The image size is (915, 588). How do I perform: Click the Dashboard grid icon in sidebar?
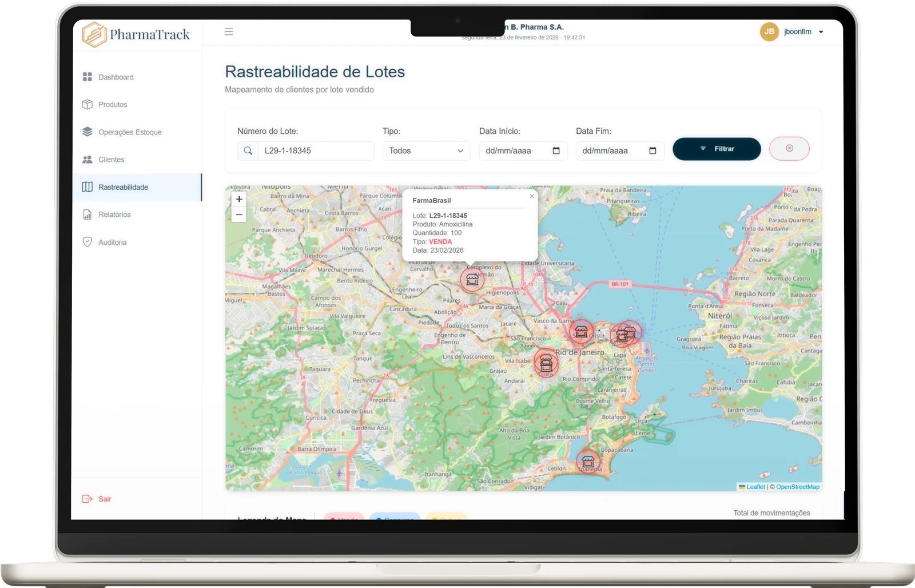[87, 77]
